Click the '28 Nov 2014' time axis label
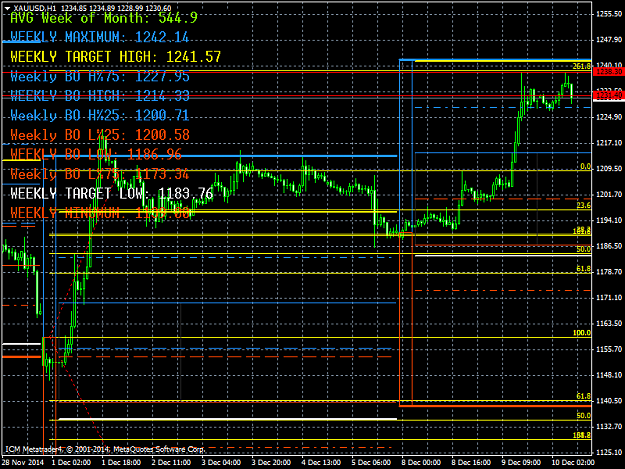 coord(23,462)
